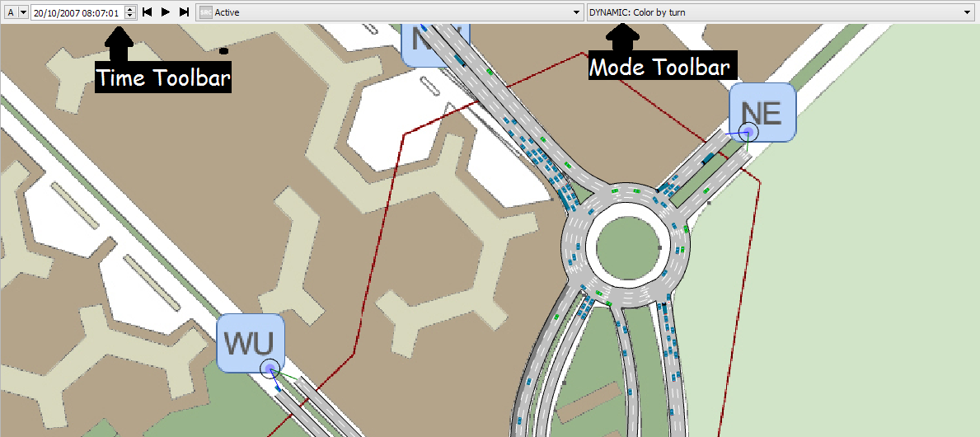
Task: Open the 'Active' dropdown list
Action: [577, 12]
